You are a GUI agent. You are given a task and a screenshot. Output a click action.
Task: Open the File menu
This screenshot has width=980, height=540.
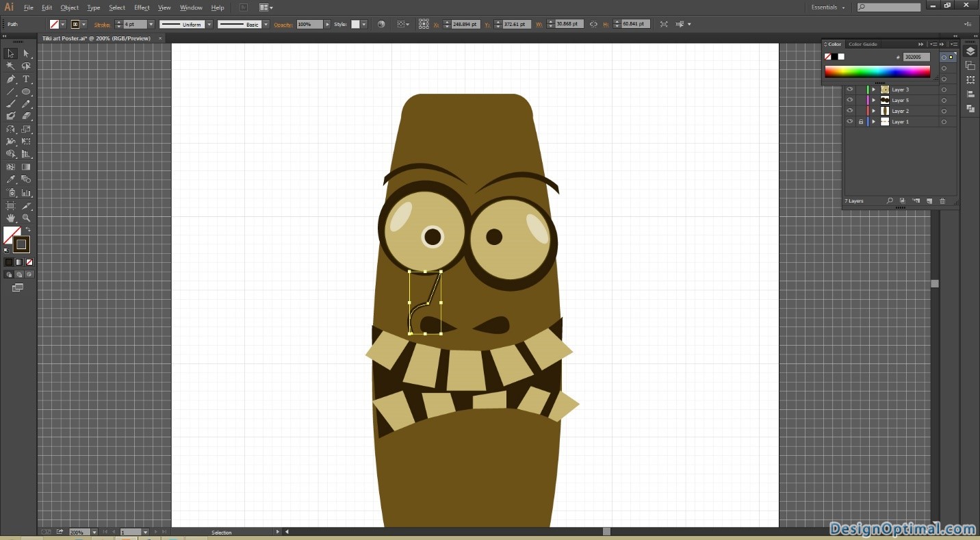[x=28, y=8]
